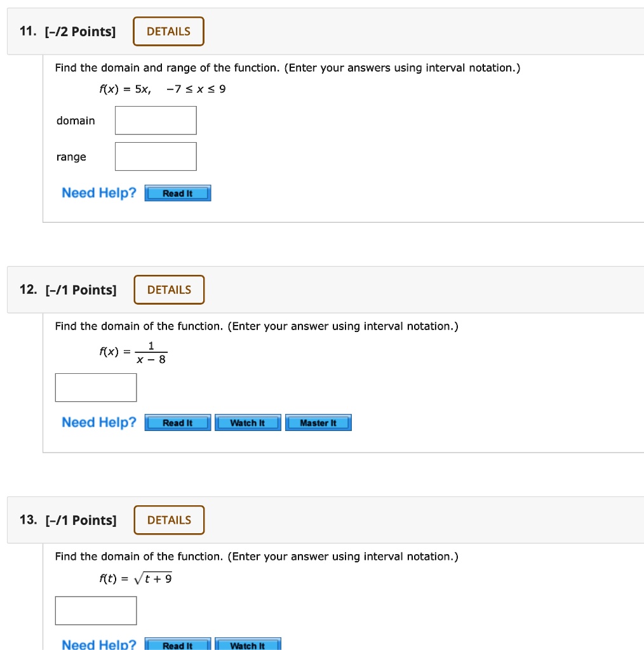Click "Need Help?" text in question 11
644x650 pixels.
point(99,193)
